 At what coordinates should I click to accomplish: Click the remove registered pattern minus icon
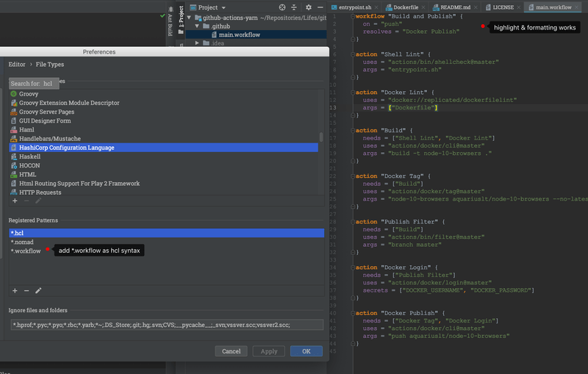tap(26, 291)
